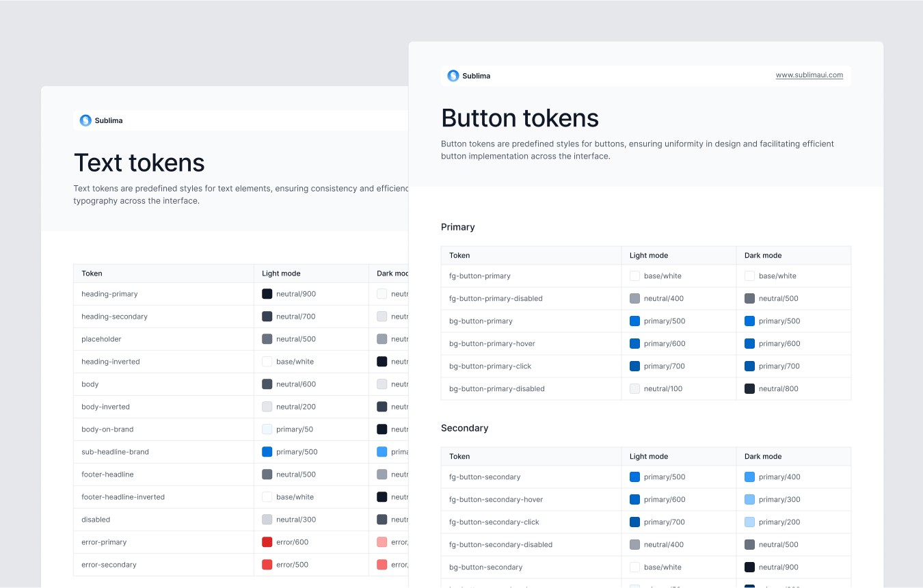The image size is (923, 588).
Task: Click light mode swatch for fg-button-secondary-hover
Action: coord(634,500)
